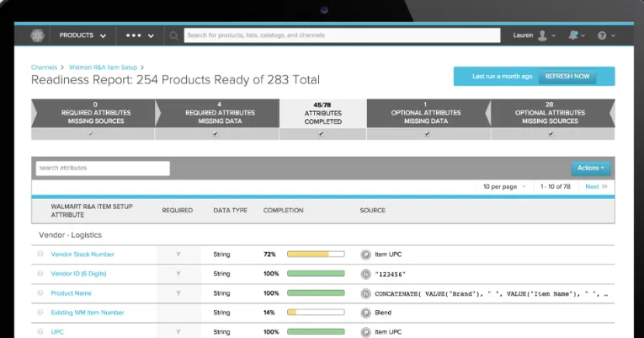Toggle checkbox under Required Attributes Missing Sources
The height and width of the screenshot is (338, 644).
tap(91, 134)
